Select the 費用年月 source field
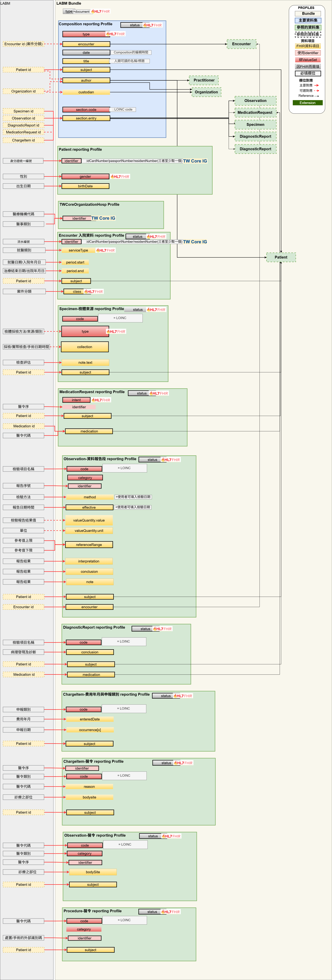 click(24, 719)
